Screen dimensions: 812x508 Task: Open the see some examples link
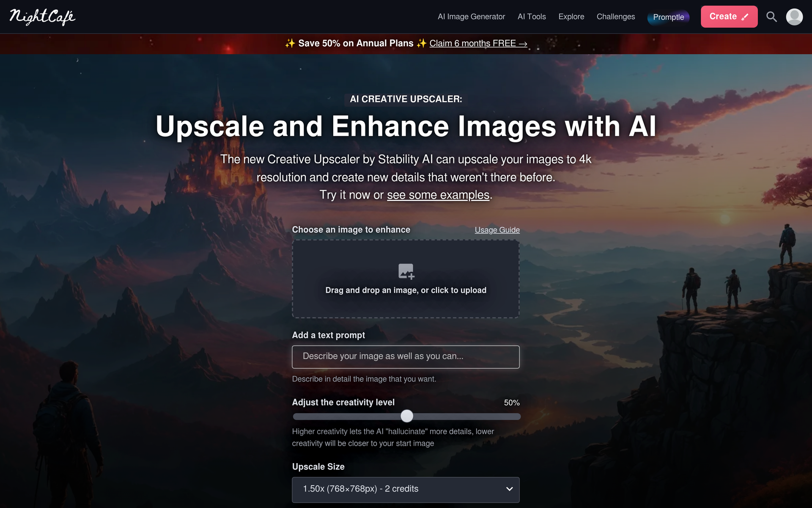(438, 195)
